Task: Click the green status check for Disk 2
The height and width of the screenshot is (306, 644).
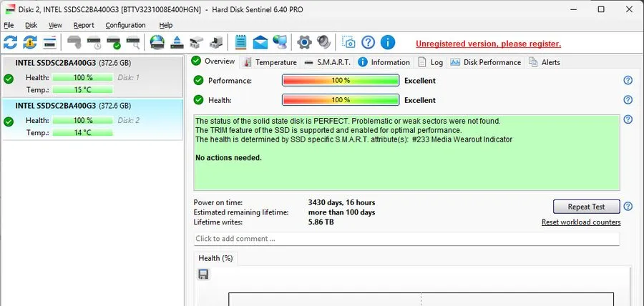Action: click(8, 122)
